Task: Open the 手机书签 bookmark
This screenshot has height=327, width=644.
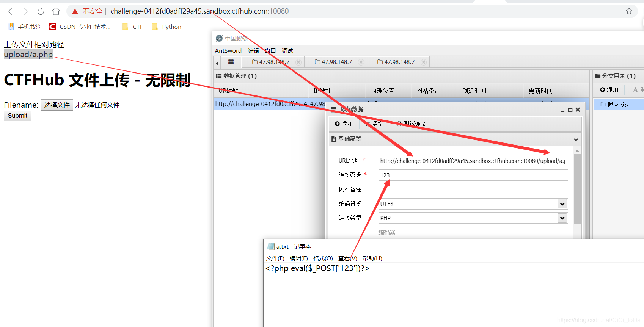Action: [x=24, y=27]
